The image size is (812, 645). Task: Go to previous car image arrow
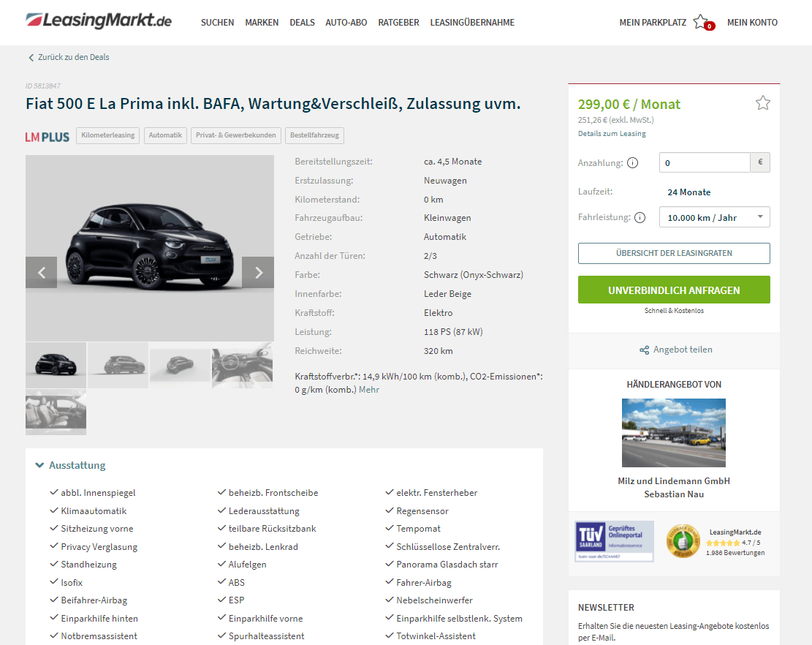[x=42, y=273]
